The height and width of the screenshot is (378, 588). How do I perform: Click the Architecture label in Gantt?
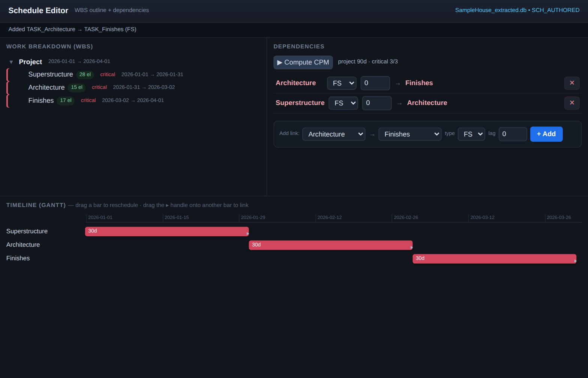click(x=23, y=245)
